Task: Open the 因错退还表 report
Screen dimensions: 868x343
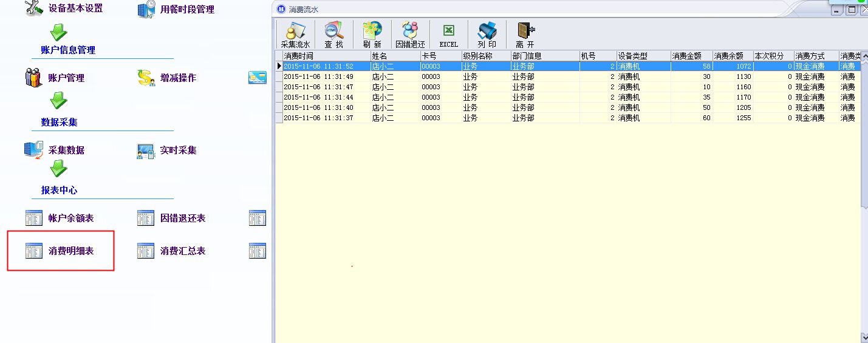Action: tap(171, 218)
